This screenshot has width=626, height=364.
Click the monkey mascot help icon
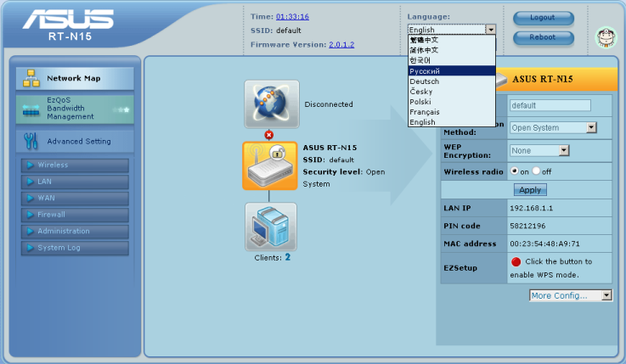click(x=606, y=38)
